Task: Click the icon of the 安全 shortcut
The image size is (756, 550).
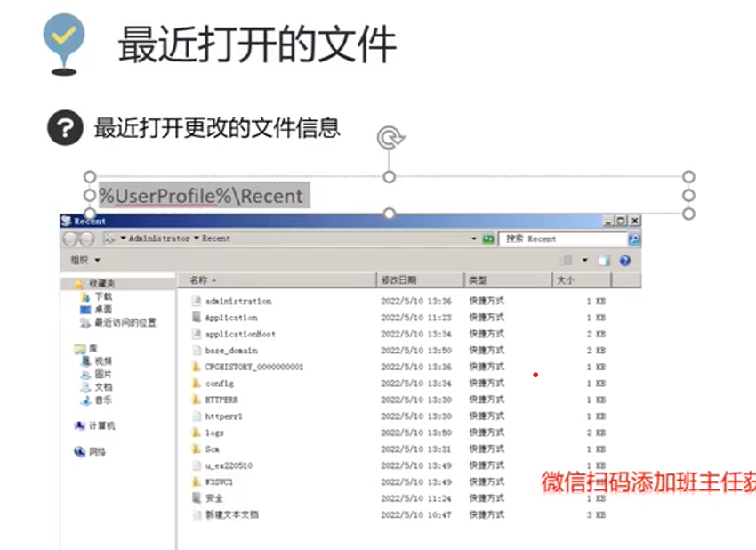Action: click(197, 497)
